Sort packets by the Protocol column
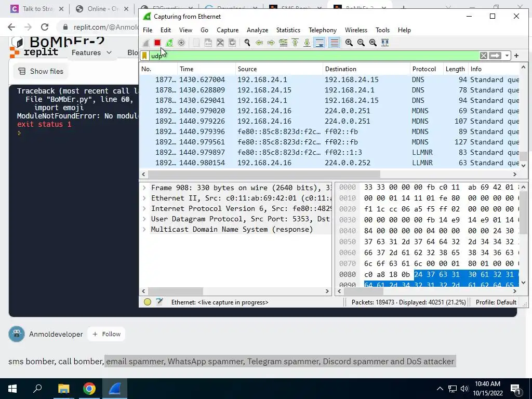The height and width of the screenshot is (399, 532). (x=427, y=69)
